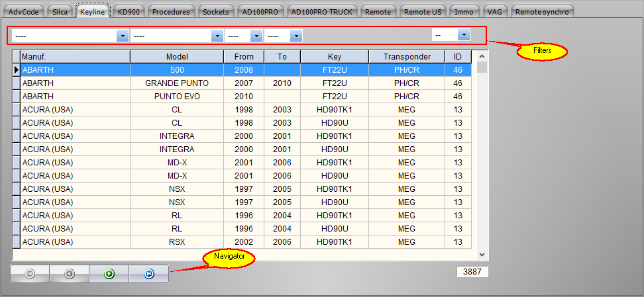
Task: Open the Procedures tab
Action: (x=171, y=11)
